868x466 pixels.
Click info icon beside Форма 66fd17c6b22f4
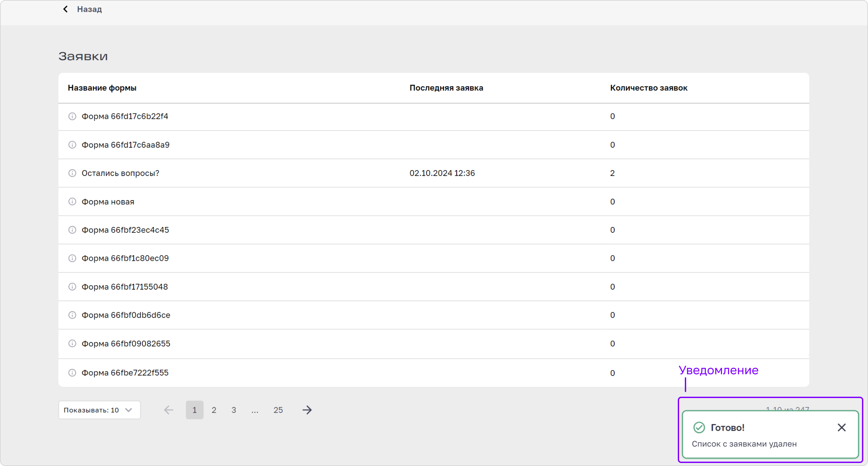click(72, 116)
